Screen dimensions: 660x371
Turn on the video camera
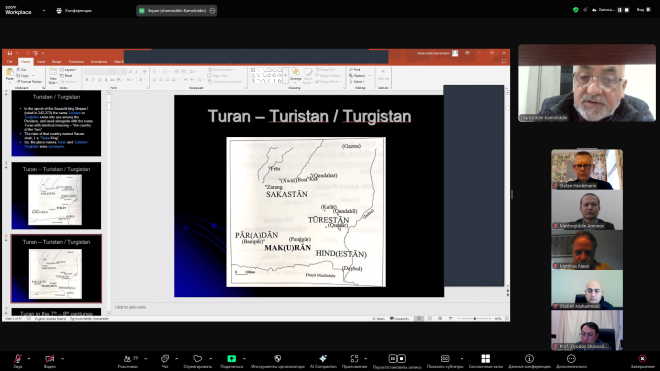point(50,359)
